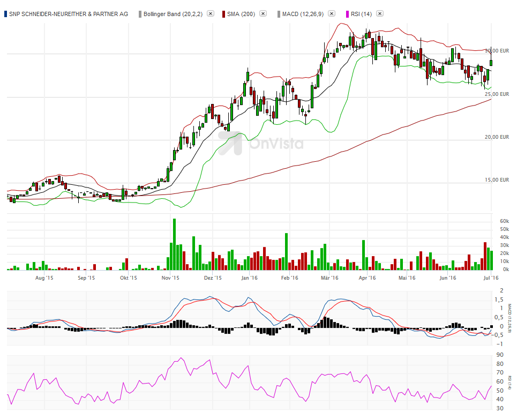517x420 pixels.
Task: Click the 15,00 EUR price axis label
Action: (x=497, y=179)
